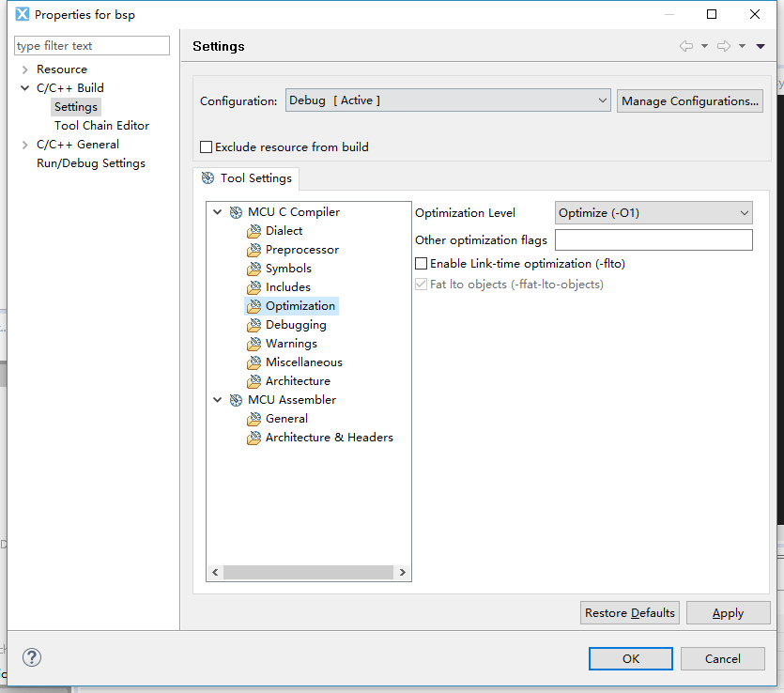Open the Optimization Level dropdown

(x=653, y=213)
